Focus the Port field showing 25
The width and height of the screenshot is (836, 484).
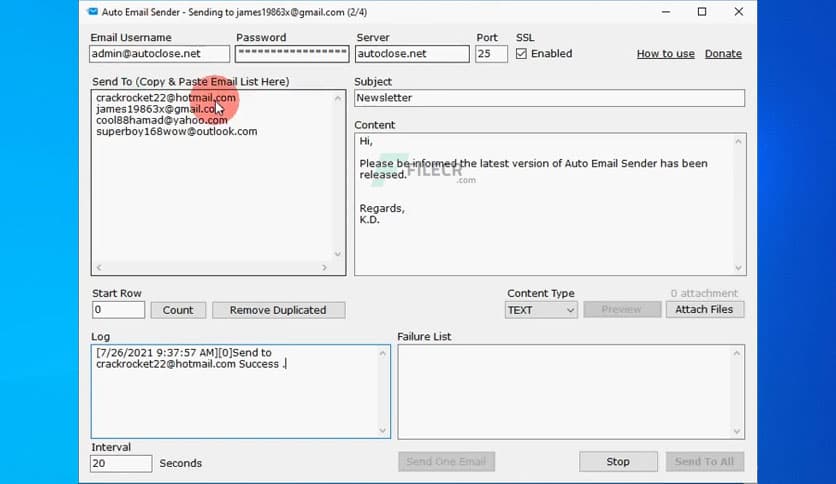tap(491, 54)
